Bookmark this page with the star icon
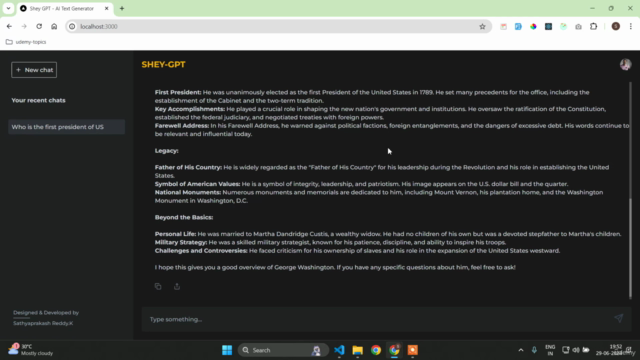 point(482,27)
